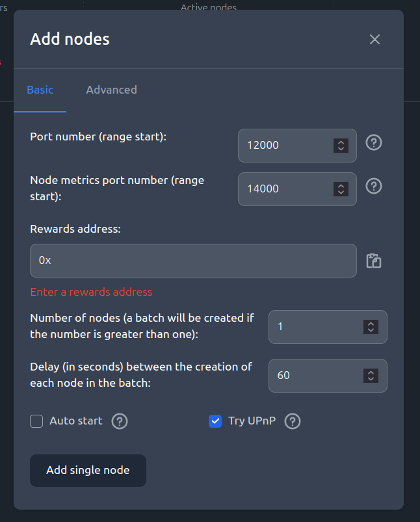Increase the number of nodes using the stepper
Screen dimensions: 420x522
(371, 324)
